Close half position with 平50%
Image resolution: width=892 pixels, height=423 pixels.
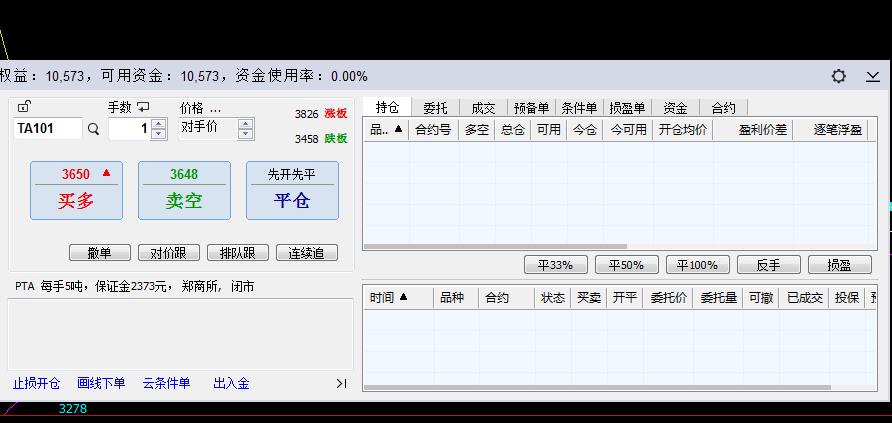coord(626,265)
